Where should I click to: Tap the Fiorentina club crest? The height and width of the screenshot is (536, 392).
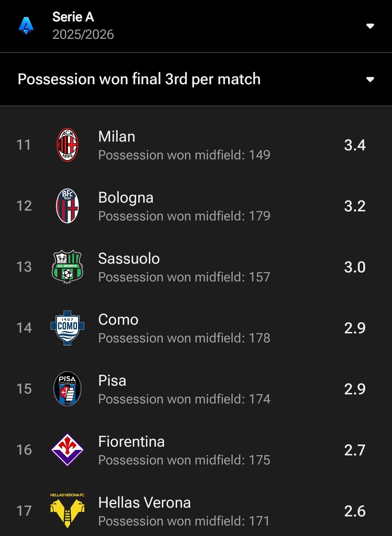68,450
